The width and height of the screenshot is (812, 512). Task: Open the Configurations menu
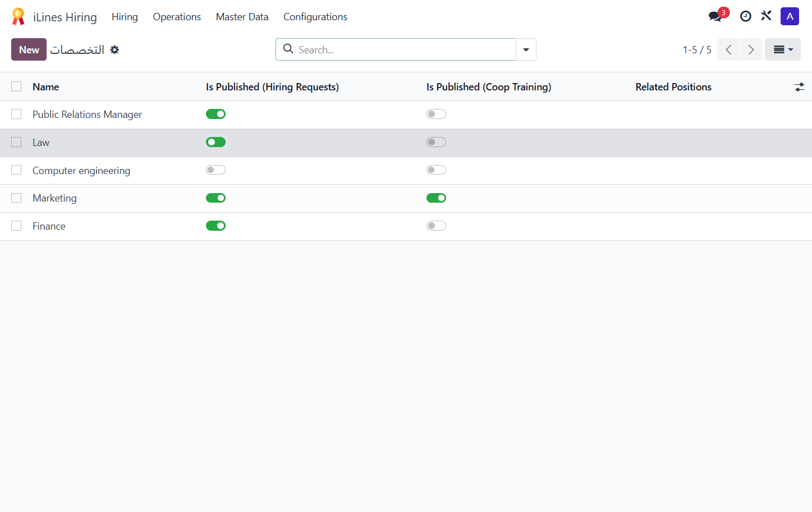coord(315,17)
